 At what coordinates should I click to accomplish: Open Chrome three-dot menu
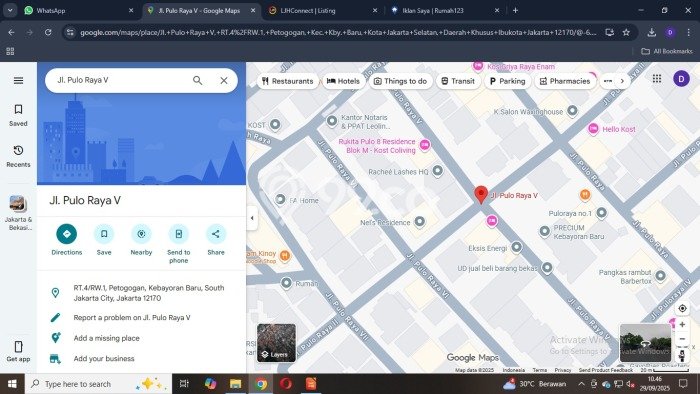tap(688, 32)
